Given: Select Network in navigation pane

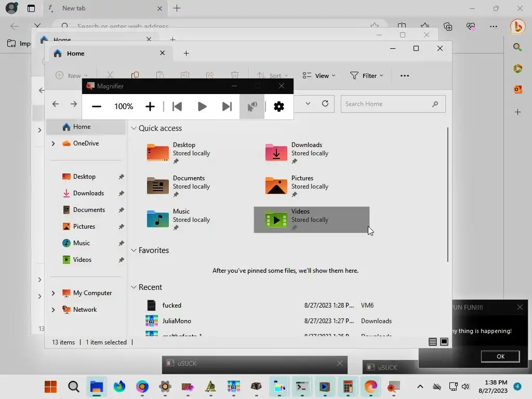Looking at the screenshot, I should tap(85, 310).
